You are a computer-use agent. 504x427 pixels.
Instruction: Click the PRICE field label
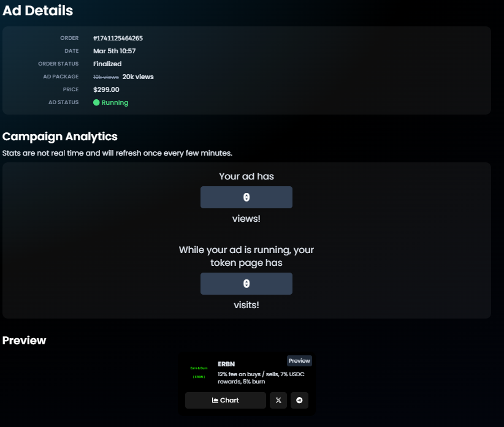[71, 89]
